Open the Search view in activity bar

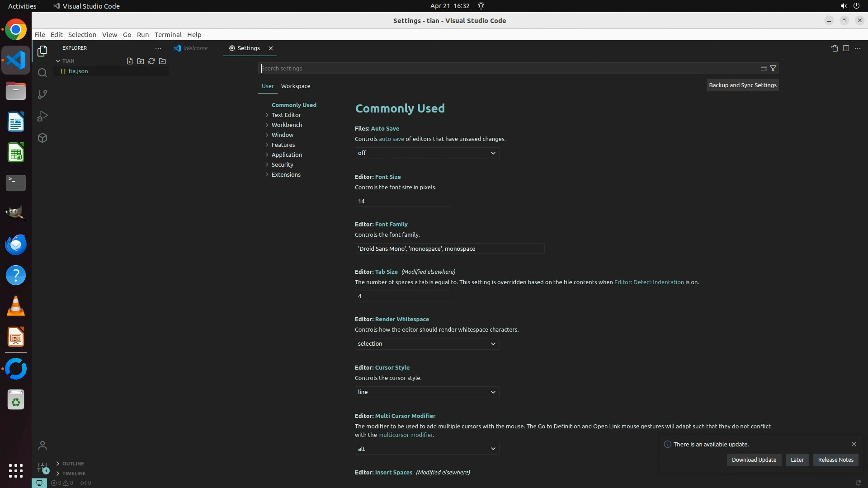(x=42, y=73)
